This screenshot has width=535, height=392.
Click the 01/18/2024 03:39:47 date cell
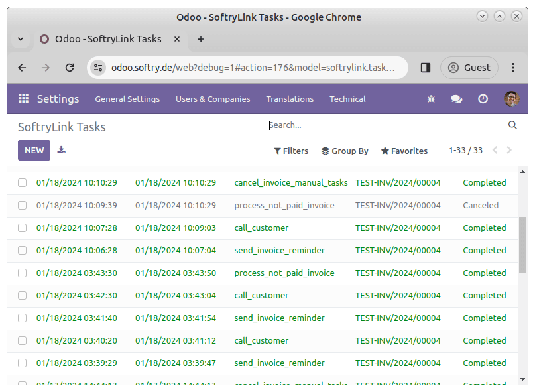(x=176, y=363)
